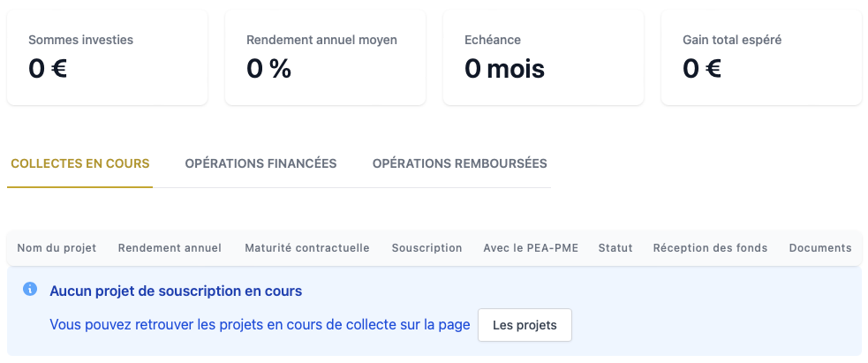
Task: Switch to Opérations financées tab
Action: pyautogui.click(x=260, y=163)
